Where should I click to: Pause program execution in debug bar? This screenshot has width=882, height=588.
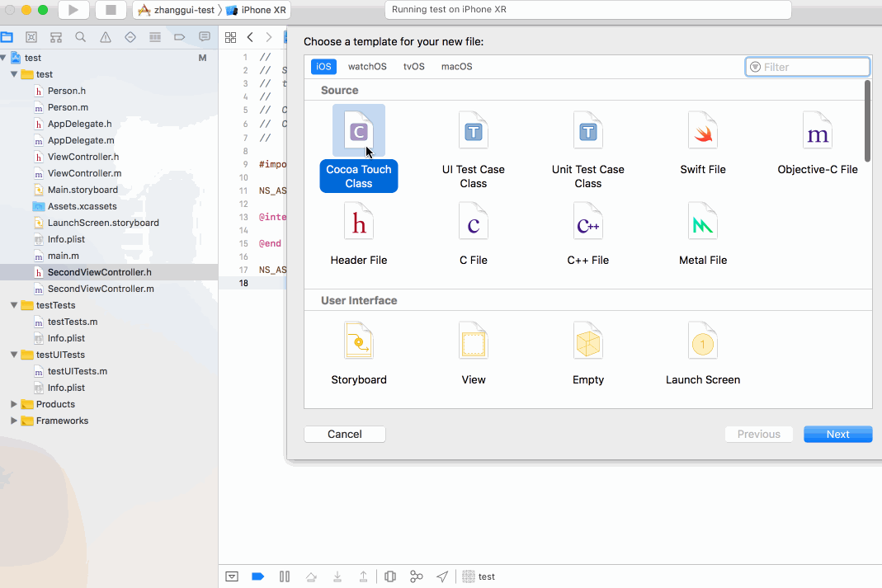pos(285,576)
